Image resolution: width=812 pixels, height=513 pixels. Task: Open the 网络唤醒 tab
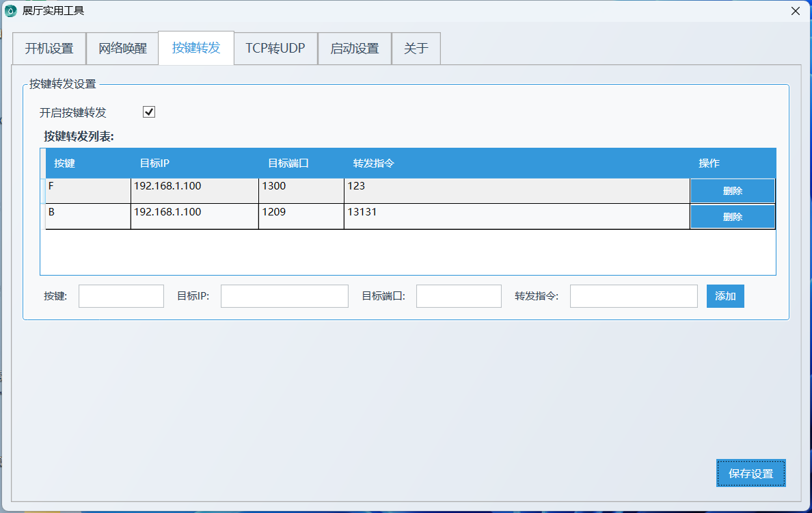(123, 49)
